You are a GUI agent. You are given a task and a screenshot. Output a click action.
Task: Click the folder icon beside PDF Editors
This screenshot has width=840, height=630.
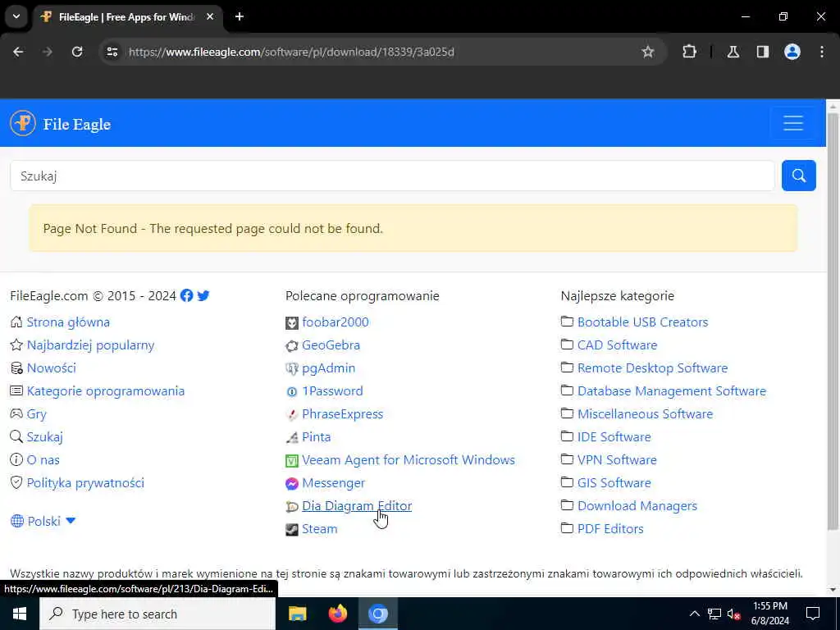[567, 528]
